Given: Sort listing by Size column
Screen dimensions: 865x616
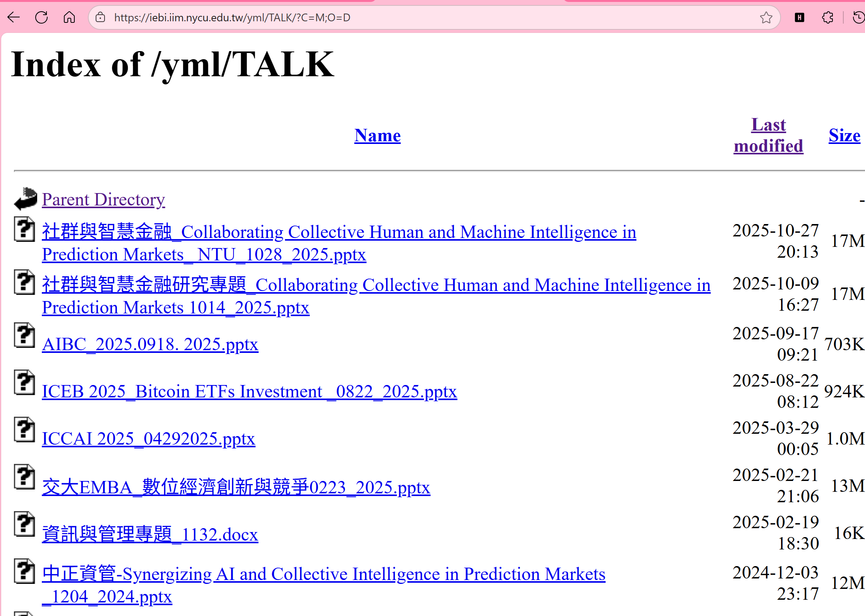Looking at the screenshot, I should tap(844, 135).
